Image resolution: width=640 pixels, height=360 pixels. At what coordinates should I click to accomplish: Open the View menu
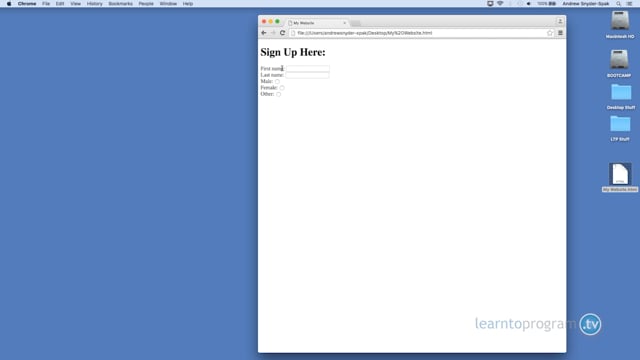pos(76,4)
